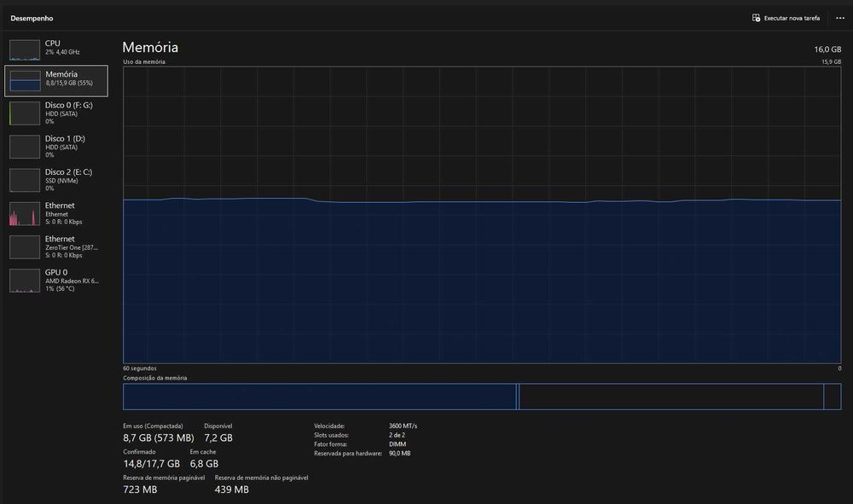Open Disco 0 (F: G:) performance
The image size is (853, 504).
56,113
